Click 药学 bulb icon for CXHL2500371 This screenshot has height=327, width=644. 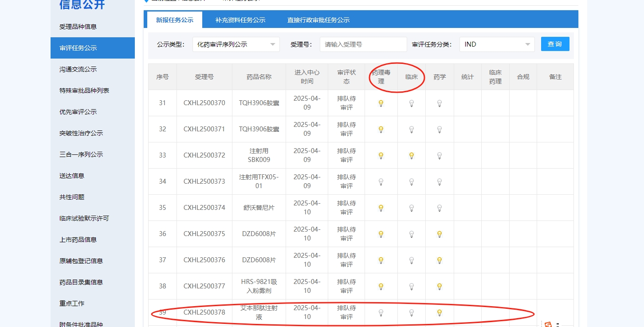click(x=440, y=130)
